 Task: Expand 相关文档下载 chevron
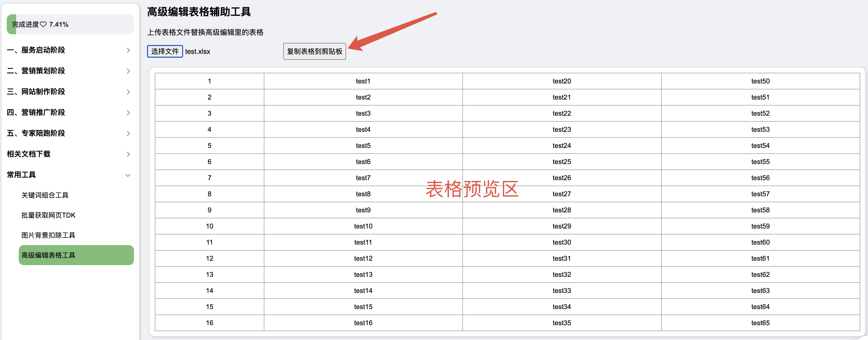click(128, 154)
